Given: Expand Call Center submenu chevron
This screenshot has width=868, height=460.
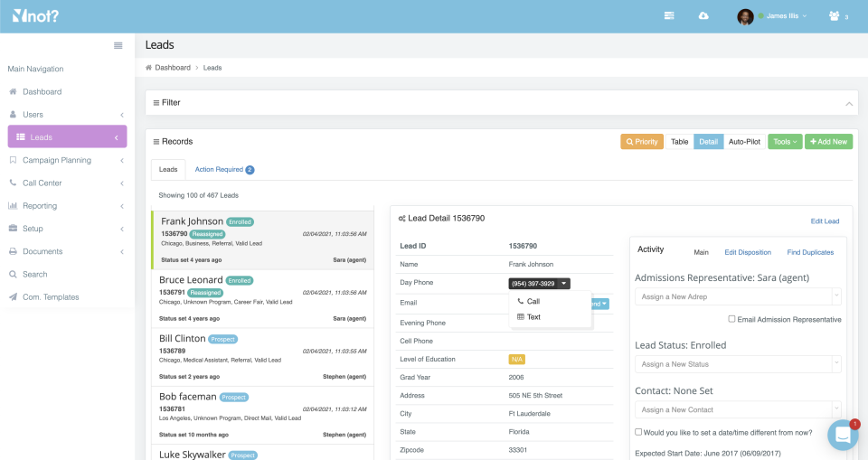Looking at the screenshot, I should (122, 183).
